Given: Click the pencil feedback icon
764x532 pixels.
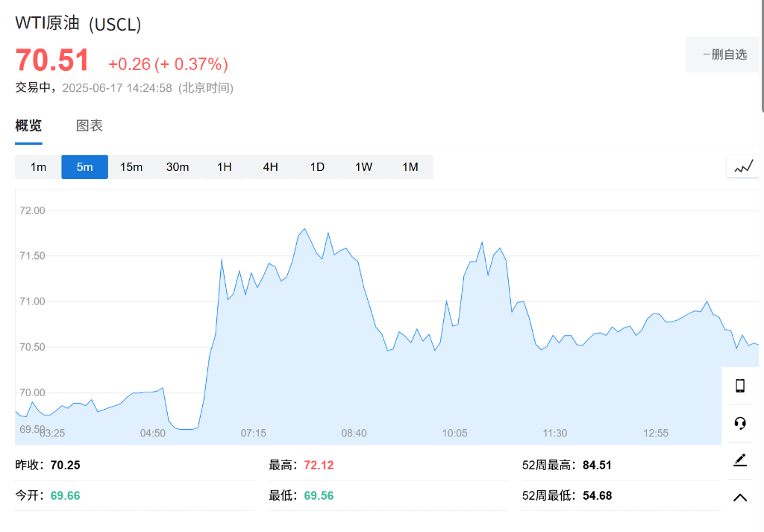Looking at the screenshot, I should point(740,460).
